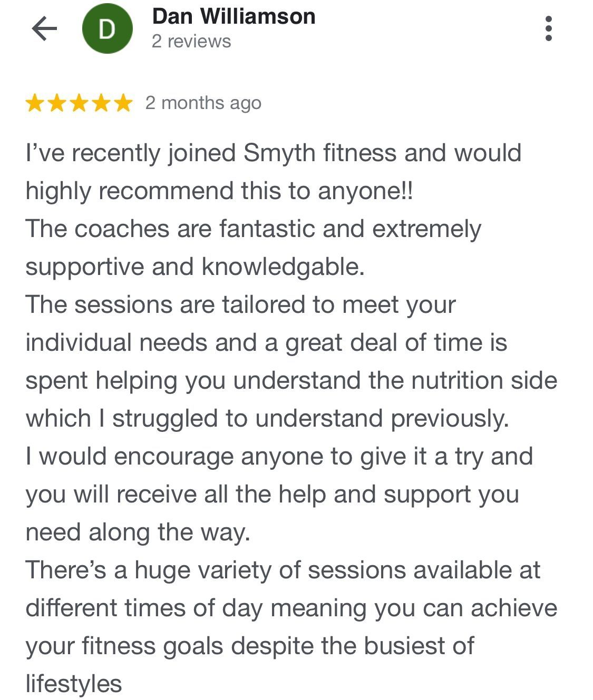The image size is (593, 700).
Task: Click the second rating star
Action: (x=57, y=103)
